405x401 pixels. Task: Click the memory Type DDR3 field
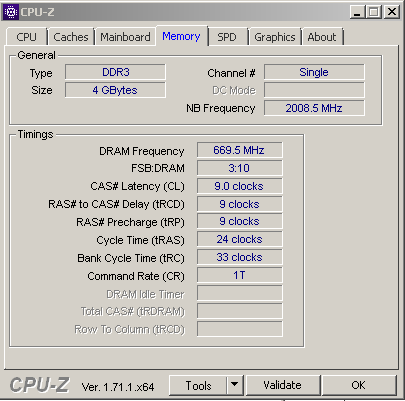point(115,72)
